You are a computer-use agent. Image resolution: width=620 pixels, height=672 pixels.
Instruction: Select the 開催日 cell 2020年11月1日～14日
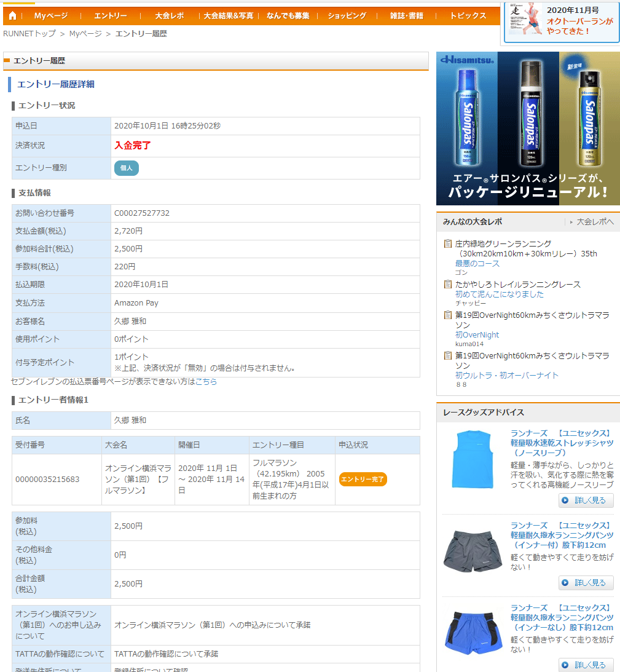(211, 479)
